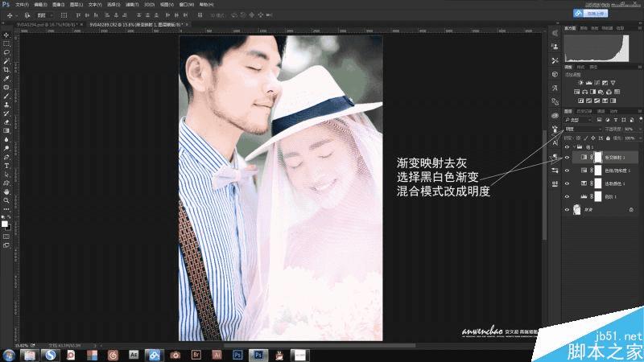Image resolution: width=644 pixels, height=362 pixels.
Task: Add a Hue/Saturation adjustment from panel
Action: point(576,92)
